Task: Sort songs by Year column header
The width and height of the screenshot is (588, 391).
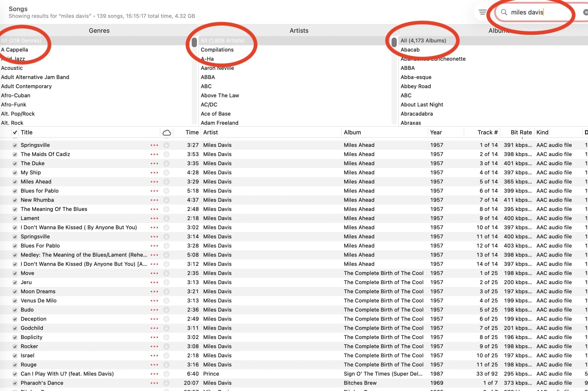Action: point(436,132)
